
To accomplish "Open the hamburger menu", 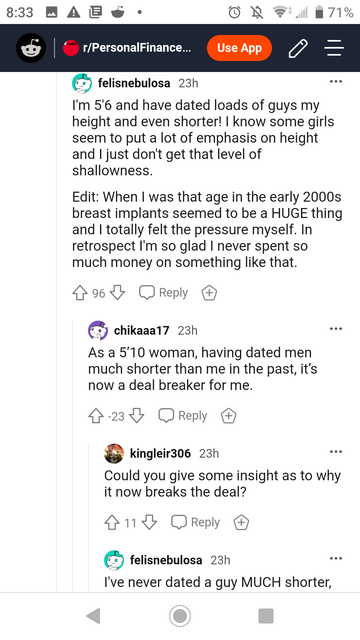I will point(334,48).
